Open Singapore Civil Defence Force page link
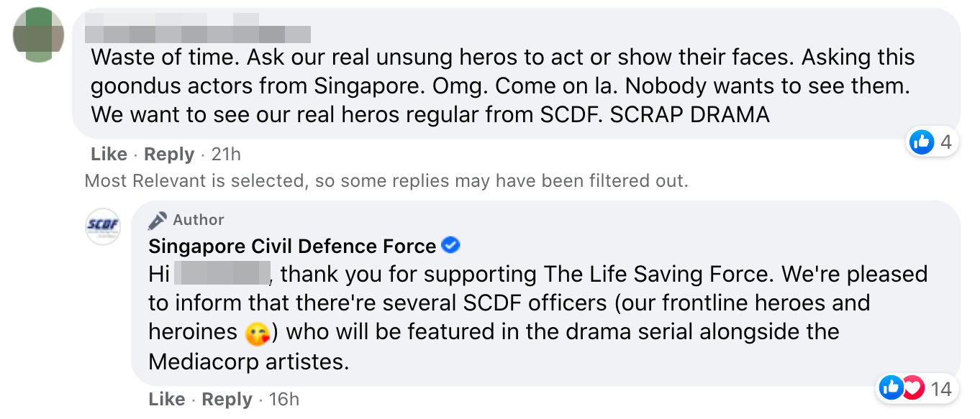Image resolution: width=980 pixels, height=419 pixels. click(292, 247)
